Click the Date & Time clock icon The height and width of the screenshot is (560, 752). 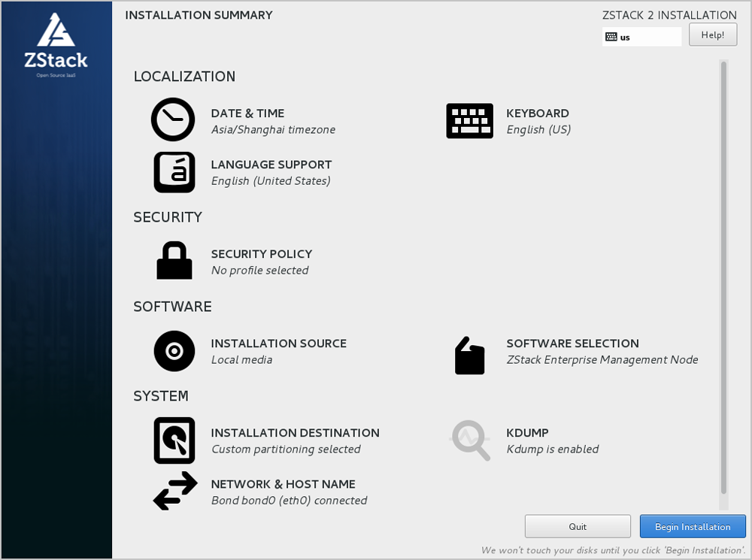173,120
